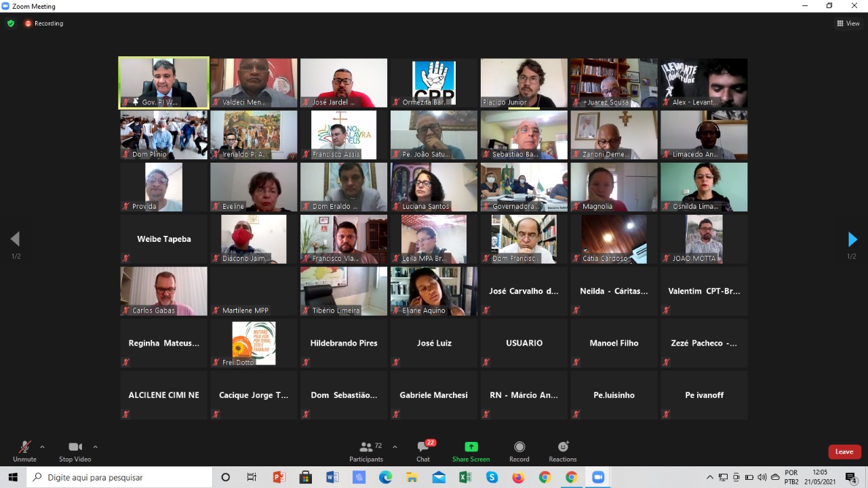
Task: Click the green encryption shield icon
Action: tap(11, 23)
